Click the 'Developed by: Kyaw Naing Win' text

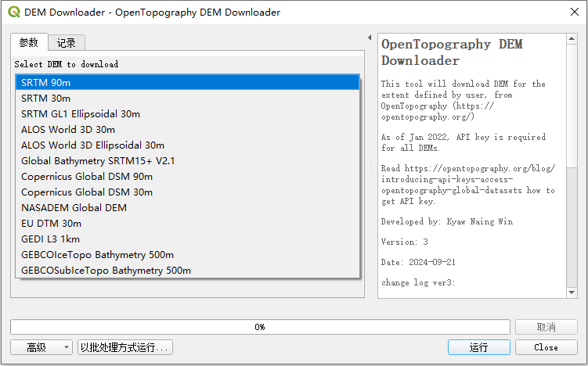click(x=446, y=221)
